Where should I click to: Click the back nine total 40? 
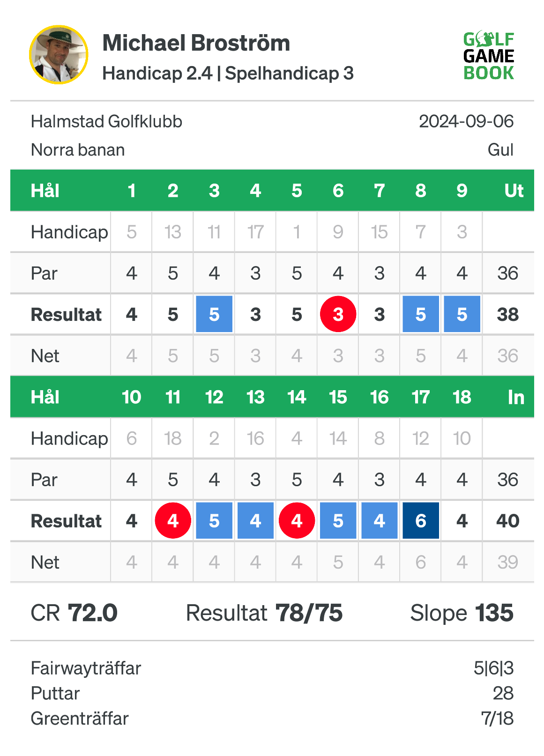508,520
